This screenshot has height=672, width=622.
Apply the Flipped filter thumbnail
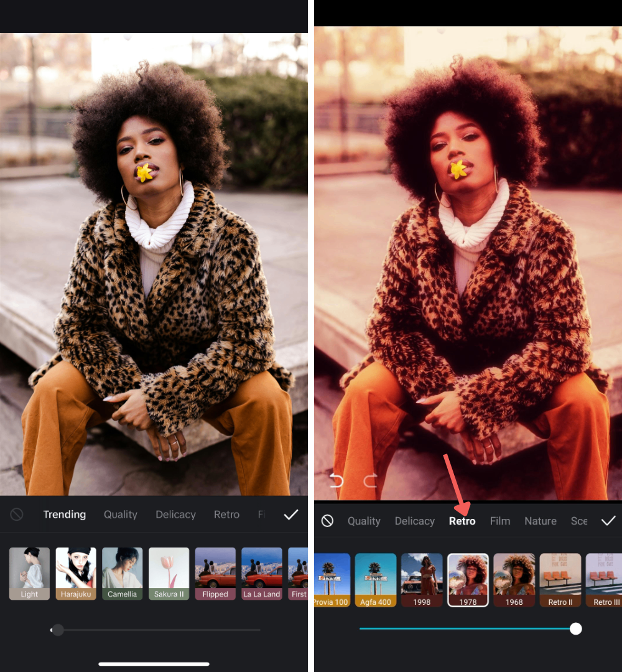pyautogui.click(x=215, y=574)
